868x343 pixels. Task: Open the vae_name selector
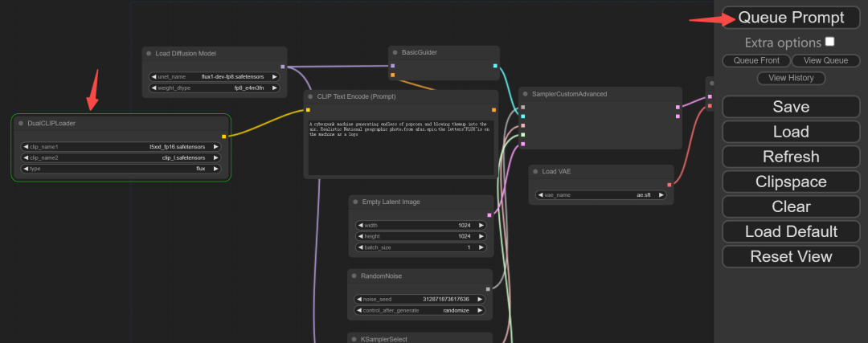[600, 195]
